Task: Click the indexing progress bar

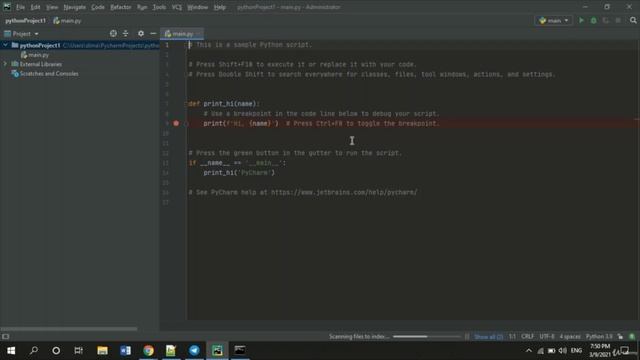Action: [427, 336]
